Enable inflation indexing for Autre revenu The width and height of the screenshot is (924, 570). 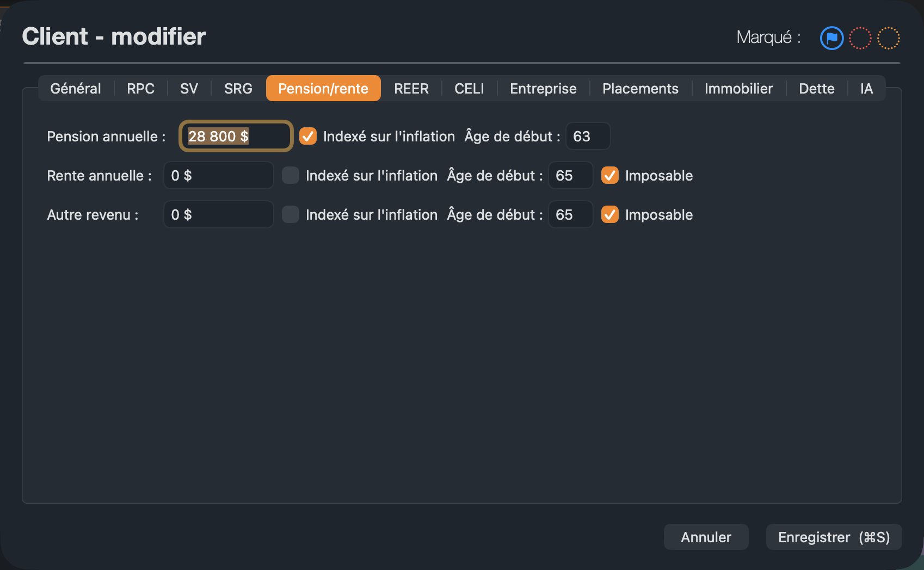[x=291, y=214]
